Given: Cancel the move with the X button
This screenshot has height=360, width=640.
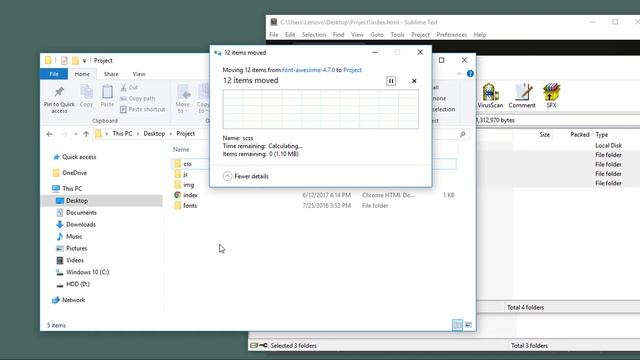Looking at the screenshot, I should point(414,81).
